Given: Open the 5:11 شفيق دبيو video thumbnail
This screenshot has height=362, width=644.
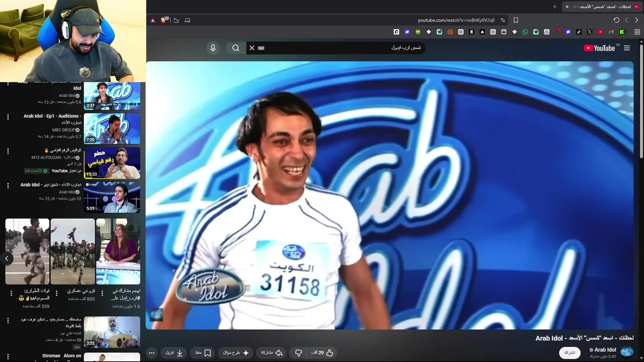Looking at the screenshot, I should point(112,197).
